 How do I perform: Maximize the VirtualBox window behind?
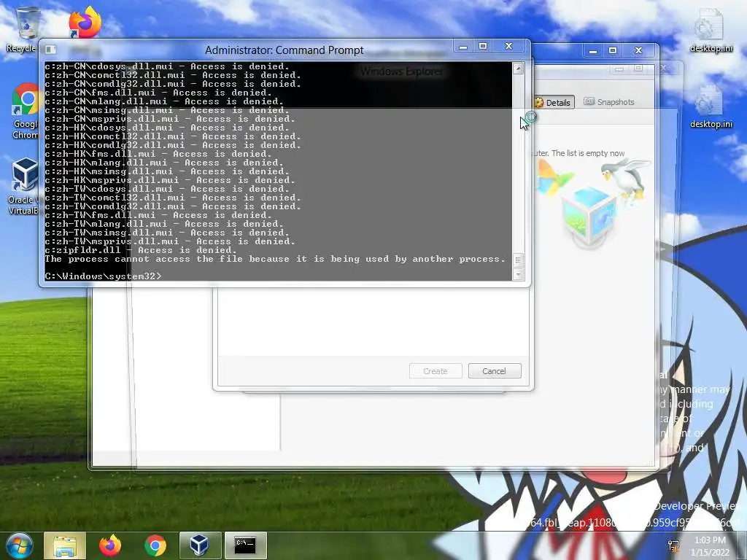tap(613, 50)
